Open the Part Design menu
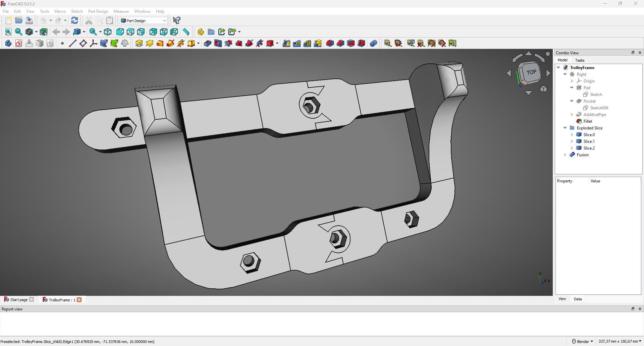Image resolution: width=644 pixels, height=346 pixels. [x=98, y=11]
